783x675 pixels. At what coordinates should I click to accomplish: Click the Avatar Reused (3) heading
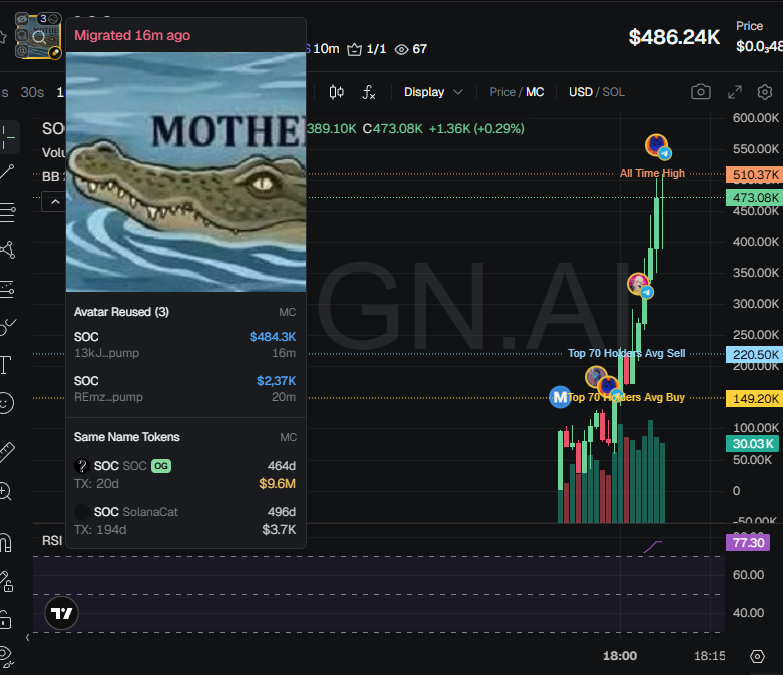[x=121, y=312]
